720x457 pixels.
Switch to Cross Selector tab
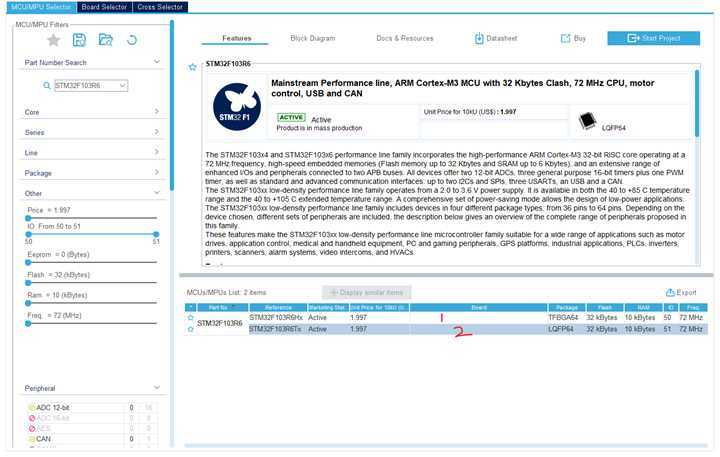tap(160, 7)
